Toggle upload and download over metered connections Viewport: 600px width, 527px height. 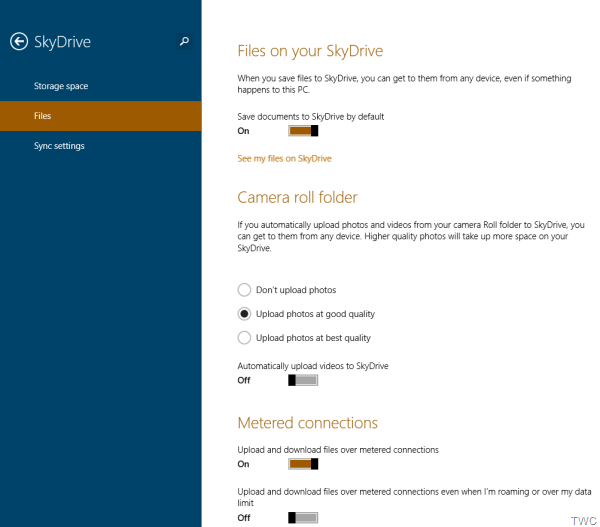point(303,464)
